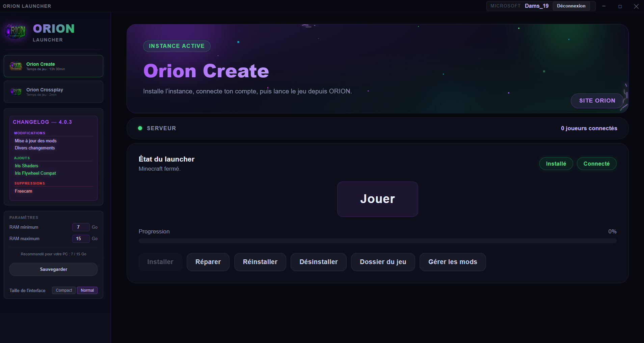The image size is (644, 343).
Task: Switch interface size to Compact
Action: [64, 290]
